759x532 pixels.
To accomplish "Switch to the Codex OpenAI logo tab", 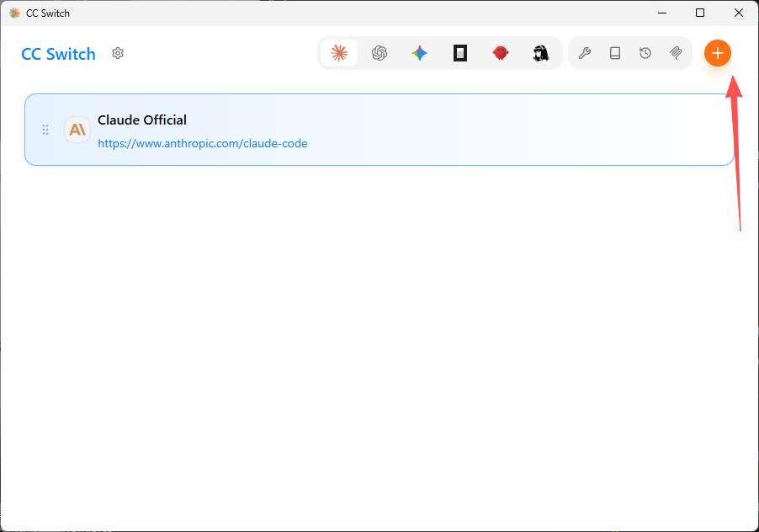I will [x=379, y=53].
